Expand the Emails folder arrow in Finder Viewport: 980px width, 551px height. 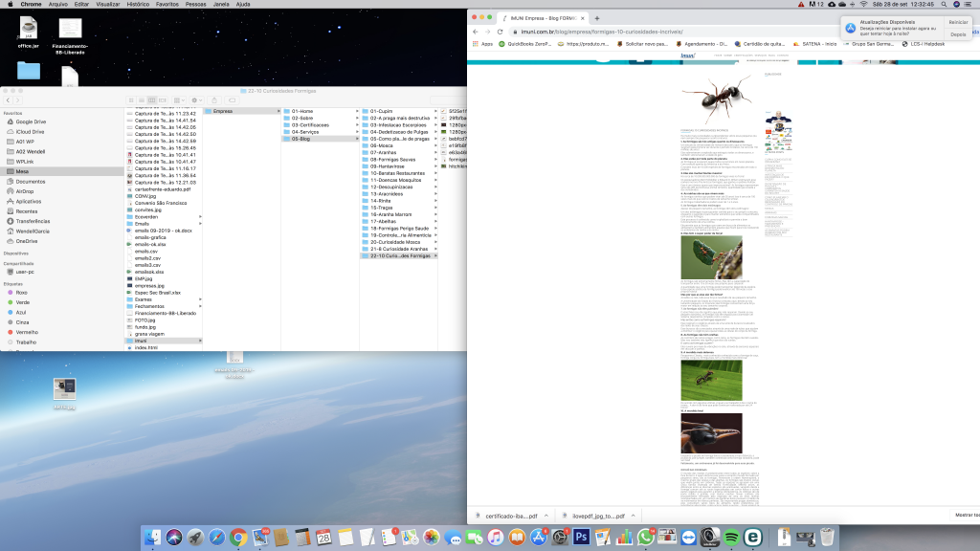[200, 224]
